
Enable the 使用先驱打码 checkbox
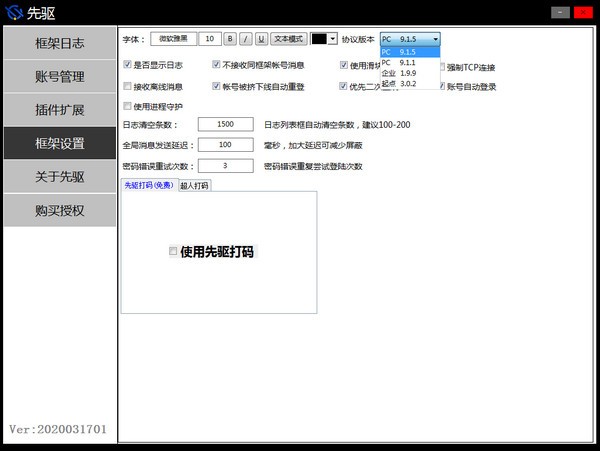pos(174,252)
